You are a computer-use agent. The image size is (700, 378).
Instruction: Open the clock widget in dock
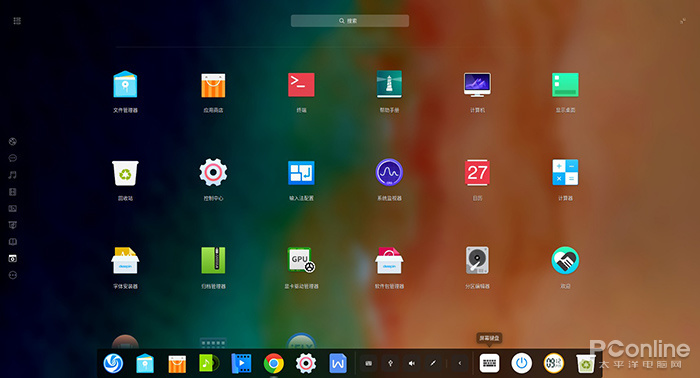pos(554,363)
